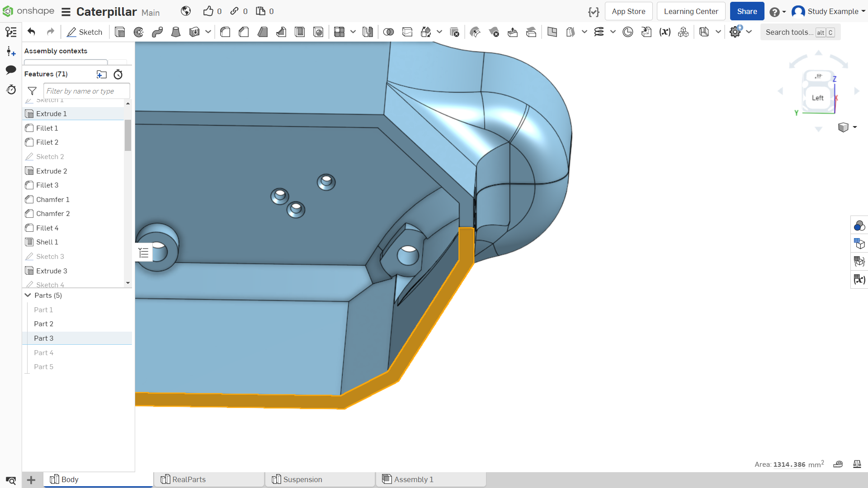The width and height of the screenshot is (868, 488).
Task: Open the helix curve tools dropdown arrow
Action: click(x=613, y=32)
